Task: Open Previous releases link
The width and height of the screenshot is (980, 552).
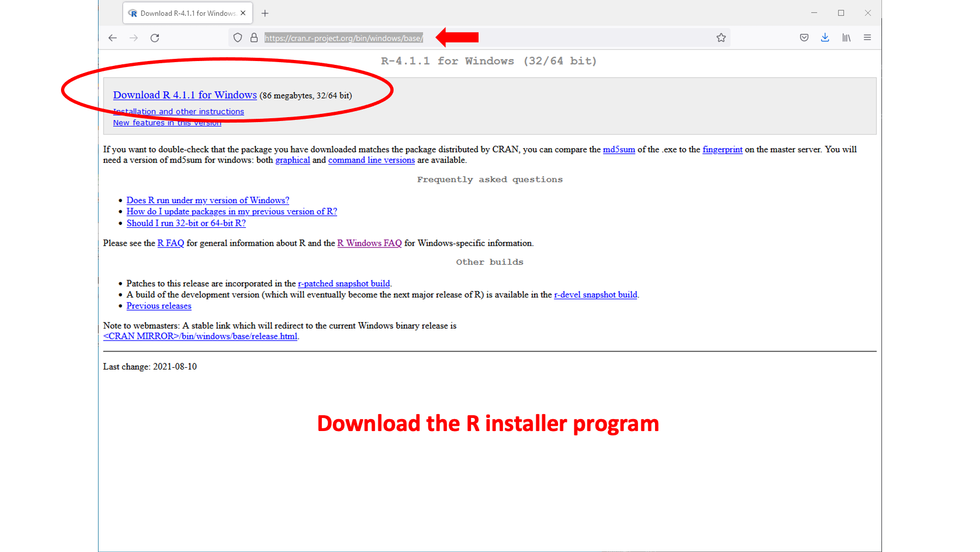Action: tap(158, 306)
